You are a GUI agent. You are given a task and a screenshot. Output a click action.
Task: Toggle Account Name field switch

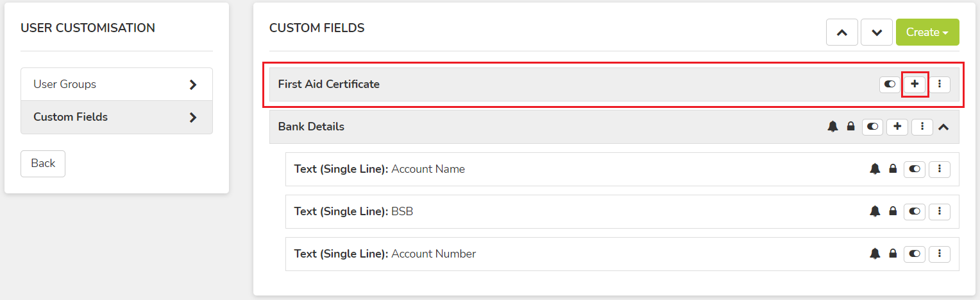[915, 169]
